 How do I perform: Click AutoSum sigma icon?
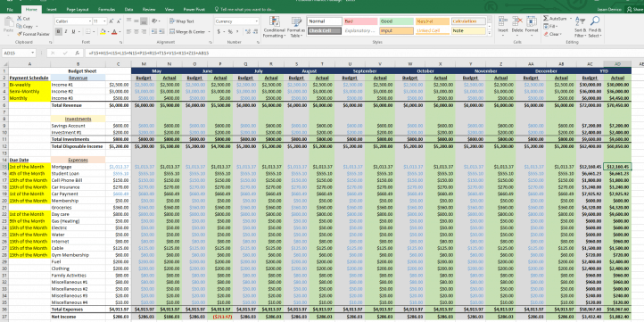coord(546,19)
